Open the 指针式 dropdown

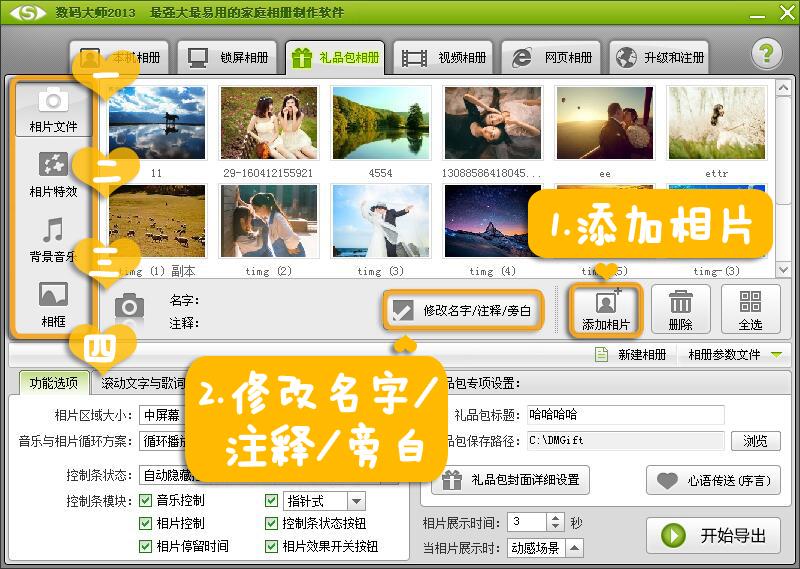pyautogui.click(x=324, y=501)
